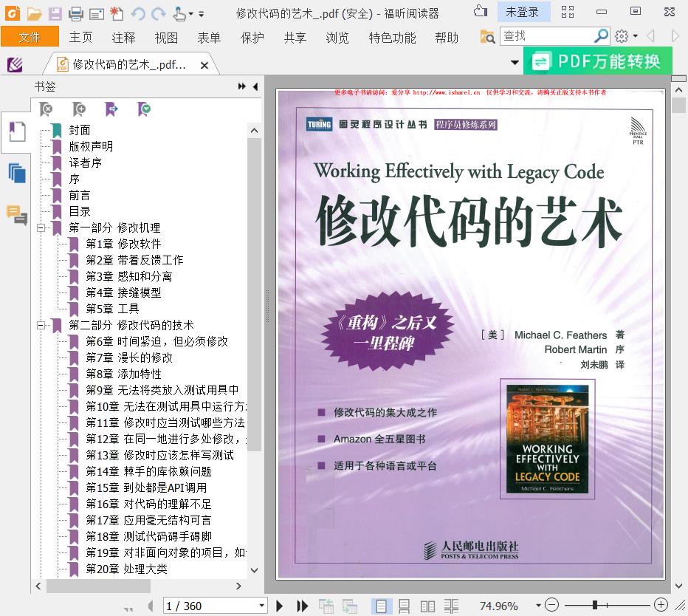
Task: Jump to last page button
Action: pyautogui.click(x=302, y=606)
